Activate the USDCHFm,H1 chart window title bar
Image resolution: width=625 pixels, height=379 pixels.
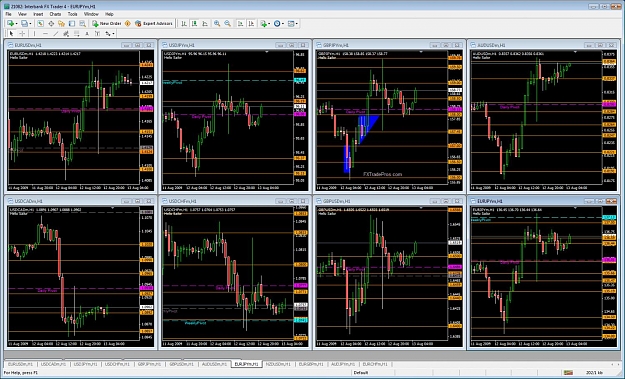tap(235, 201)
